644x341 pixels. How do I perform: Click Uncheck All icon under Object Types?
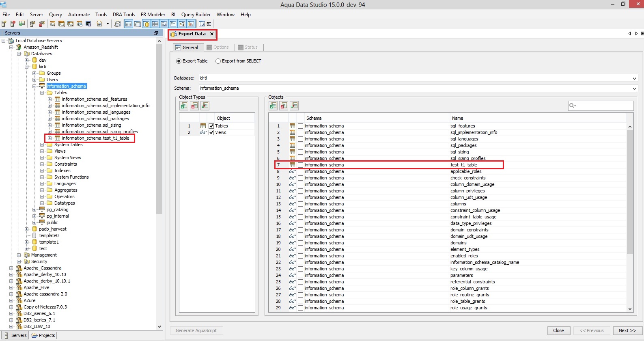[195, 106]
